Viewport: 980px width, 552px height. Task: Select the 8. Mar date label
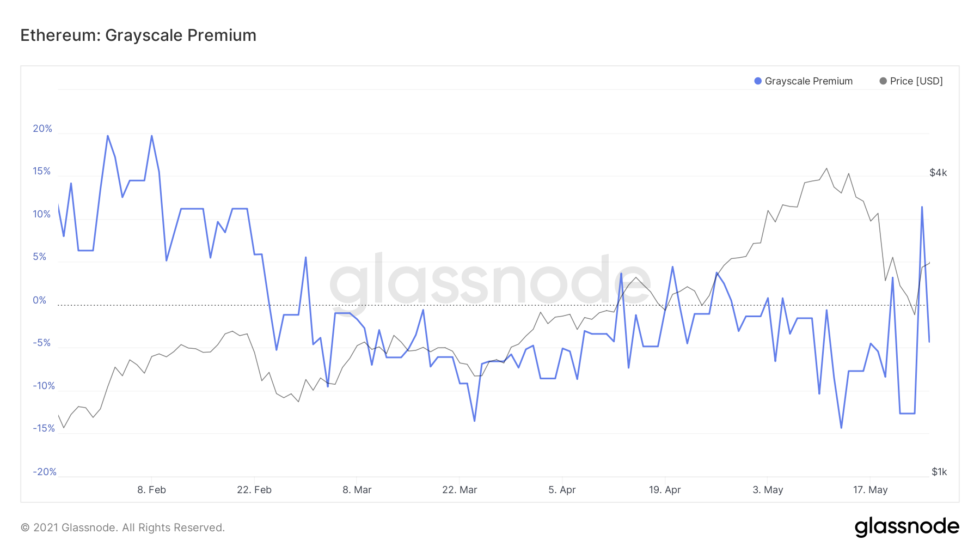pos(357,490)
